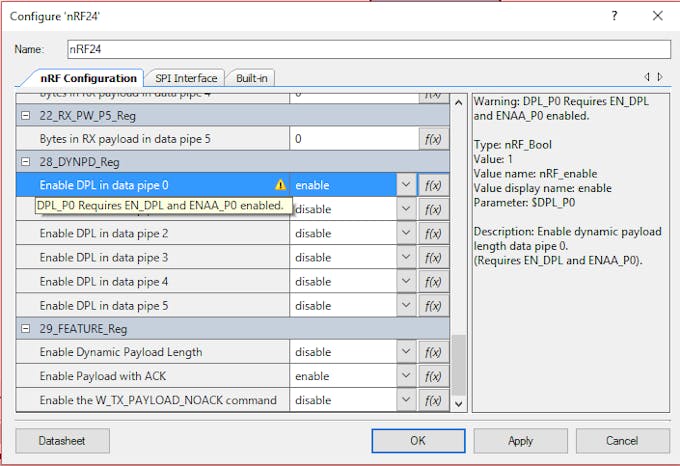
Task: Click the vertical scrollbar thumb
Action: [x=458, y=365]
